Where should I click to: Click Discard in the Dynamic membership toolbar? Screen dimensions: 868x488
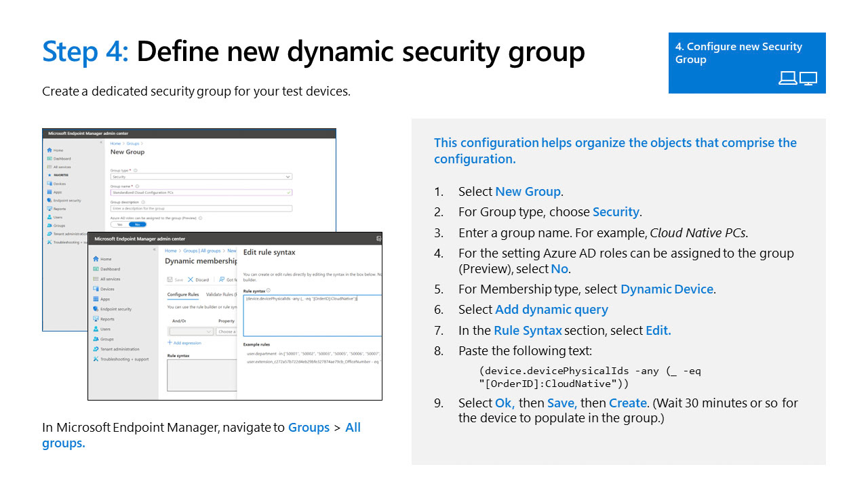[x=199, y=280]
